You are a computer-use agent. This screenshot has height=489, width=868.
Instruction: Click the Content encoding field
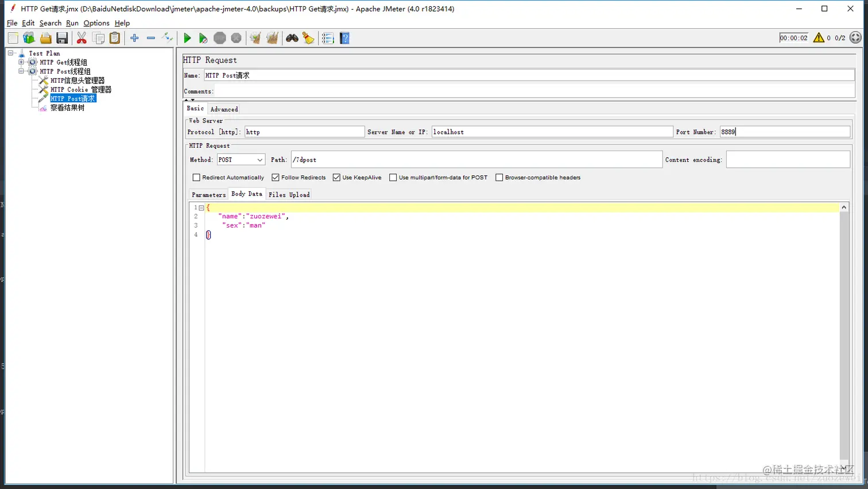coord(788,160)
